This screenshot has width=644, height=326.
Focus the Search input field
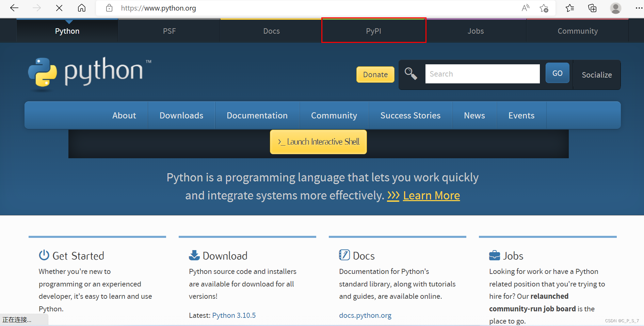[482, 74]
